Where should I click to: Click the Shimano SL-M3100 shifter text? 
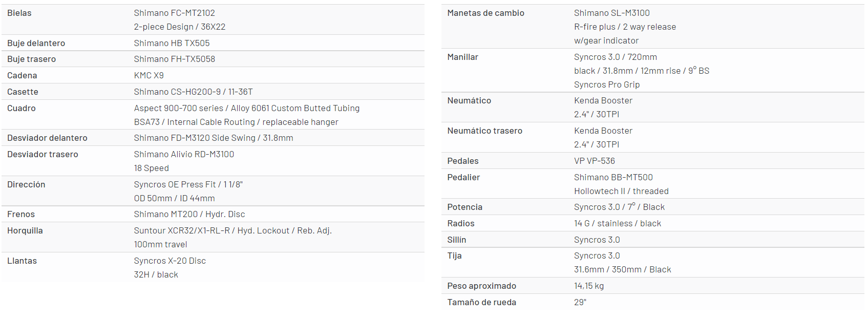(x=611, y=13)
